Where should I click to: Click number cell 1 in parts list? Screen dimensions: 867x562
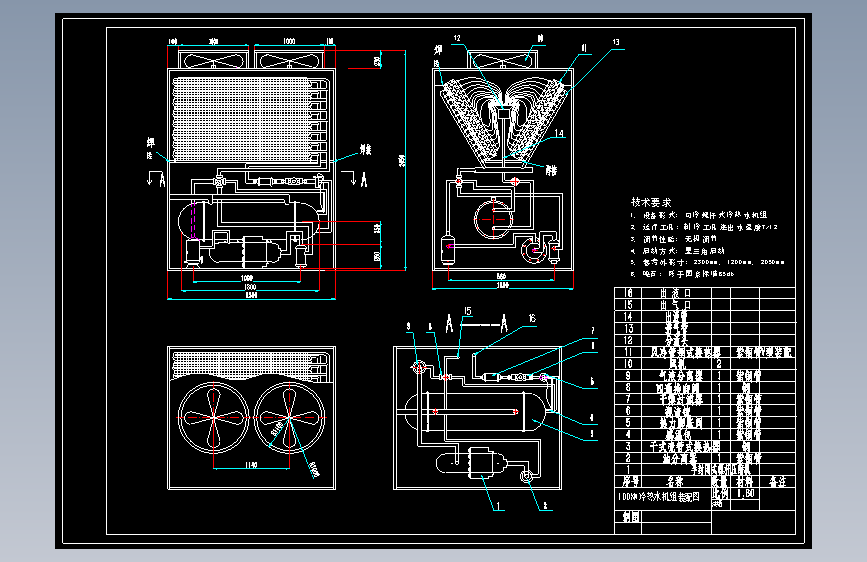click(628, 469)
